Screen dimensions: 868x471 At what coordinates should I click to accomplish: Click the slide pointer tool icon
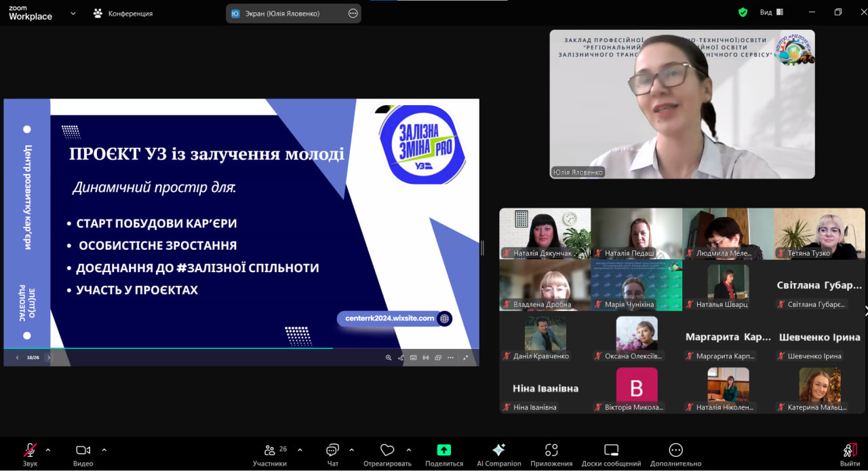coord(401,357)
